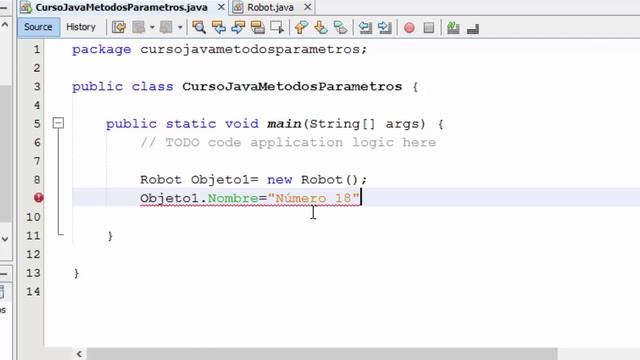Click the Find Selection magnifier icon

[199, 27]
